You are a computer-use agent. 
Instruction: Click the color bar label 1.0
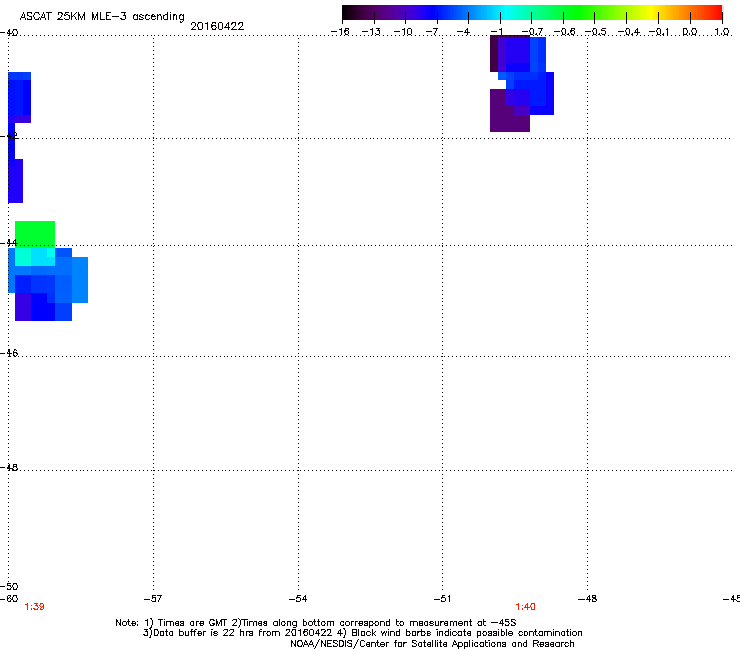coord(722,32)
